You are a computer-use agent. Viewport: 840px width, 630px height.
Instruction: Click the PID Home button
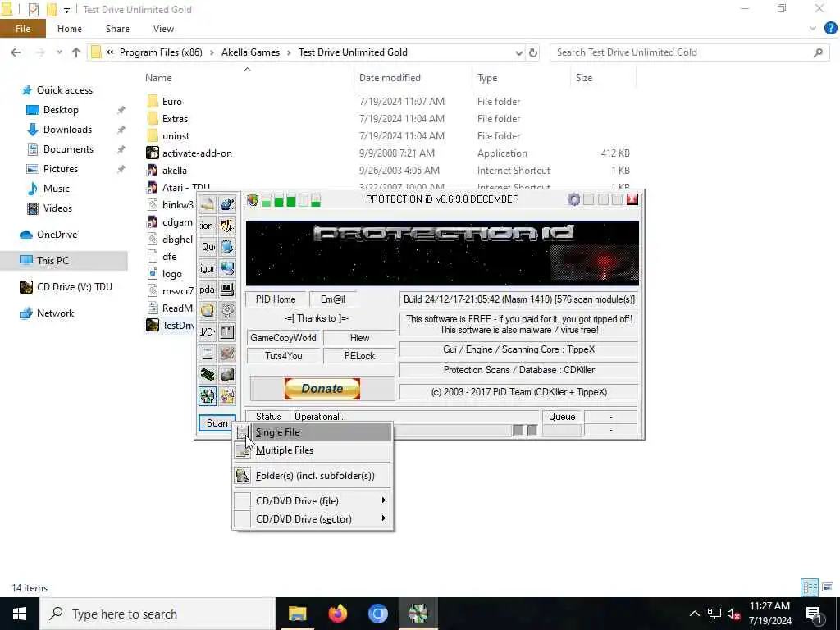[276, 299]
